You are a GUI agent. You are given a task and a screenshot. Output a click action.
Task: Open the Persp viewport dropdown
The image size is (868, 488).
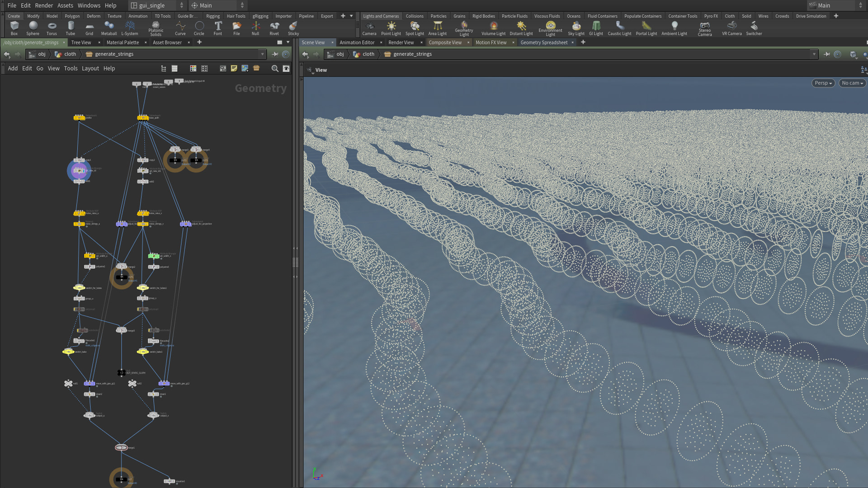pyautogui.click(x=823, y=83)
